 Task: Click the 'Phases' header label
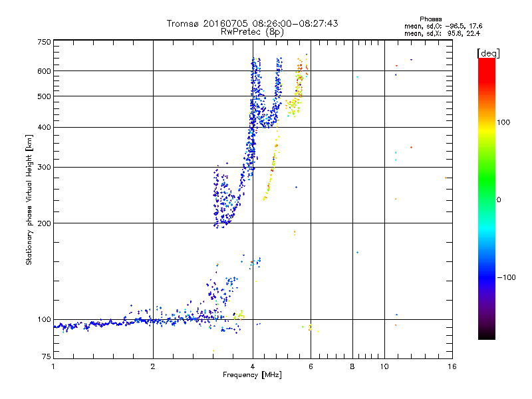[430, 19]
